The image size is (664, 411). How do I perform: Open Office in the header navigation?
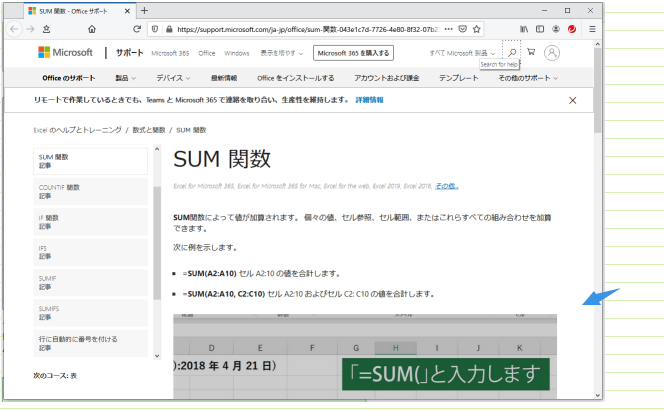coord(207,53)
